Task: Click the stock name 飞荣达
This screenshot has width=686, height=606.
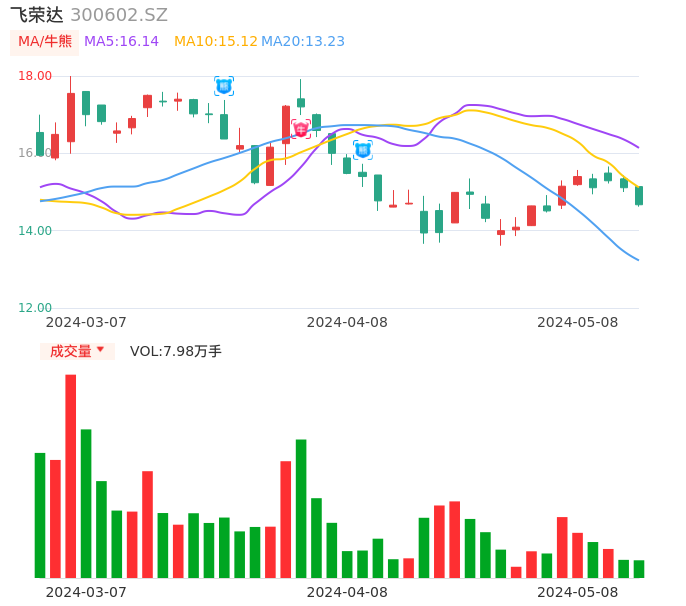Action: click(x=37, y=15)
